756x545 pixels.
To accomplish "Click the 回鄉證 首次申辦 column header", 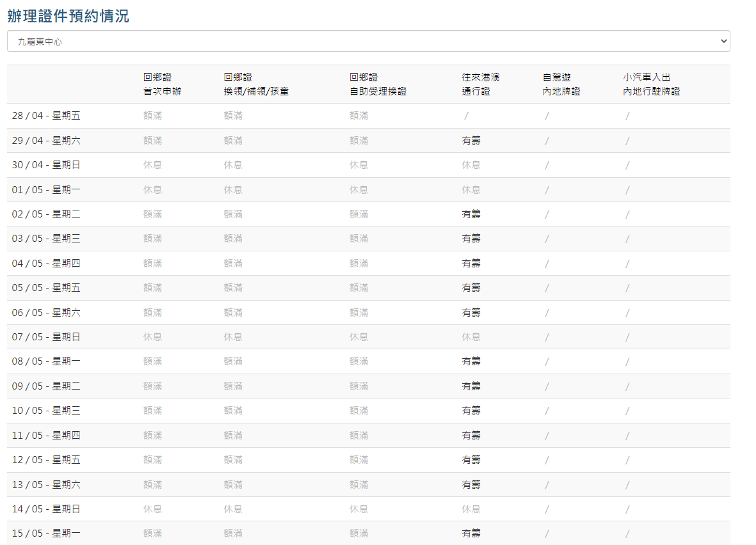I will [162, 84].
